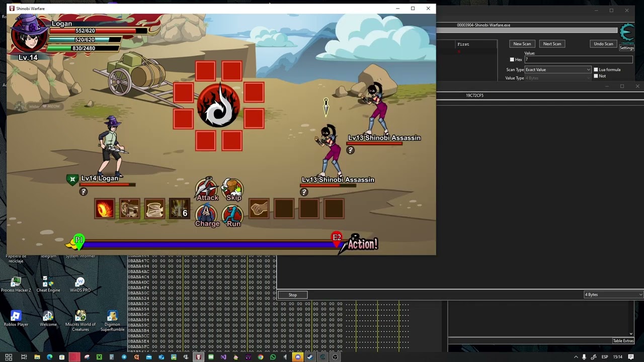The height and width of the screenshot is (362, 644).
Task: Use the third scroll skill slot
Action: [154, 209]
